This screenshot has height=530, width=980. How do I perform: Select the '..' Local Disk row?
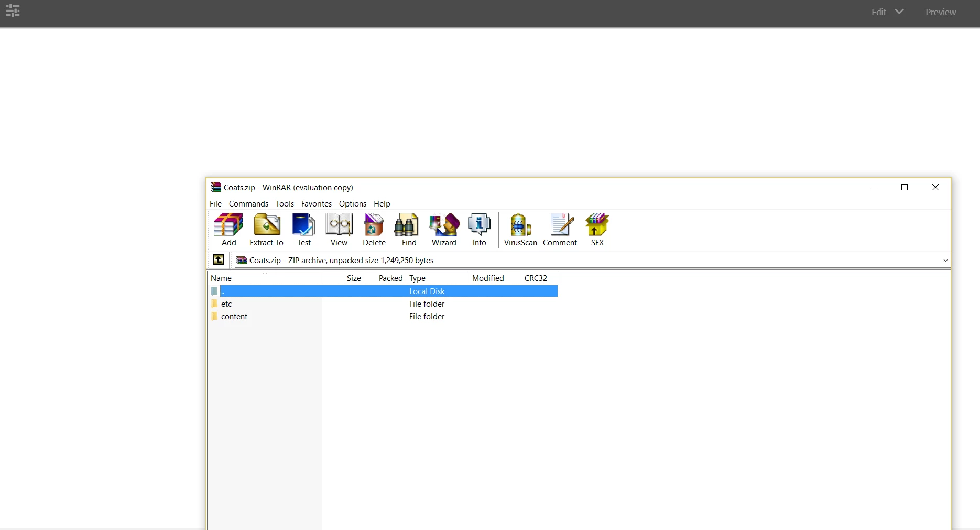tap(383, 291)
